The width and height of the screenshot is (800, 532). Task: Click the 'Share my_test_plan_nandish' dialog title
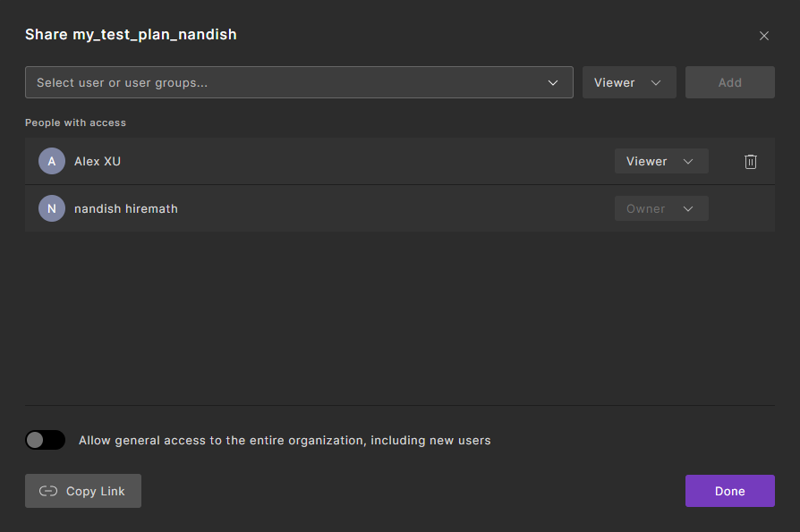[131, 35]
